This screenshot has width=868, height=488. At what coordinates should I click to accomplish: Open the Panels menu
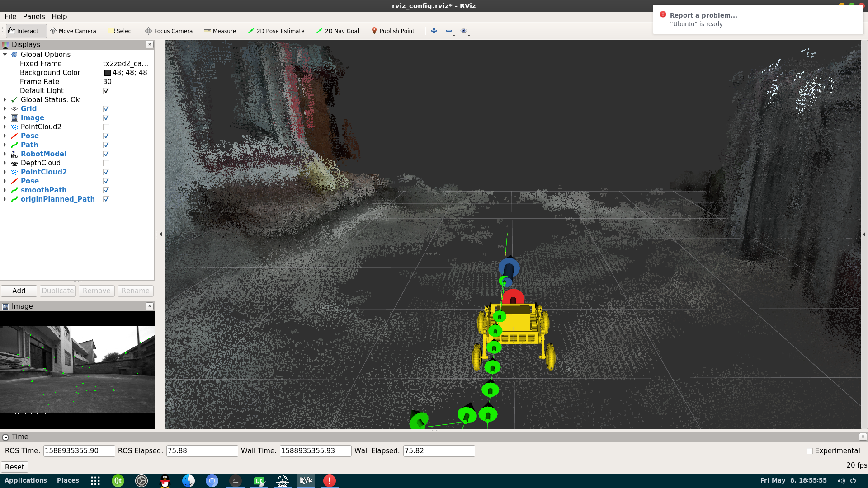coord(34,16)
